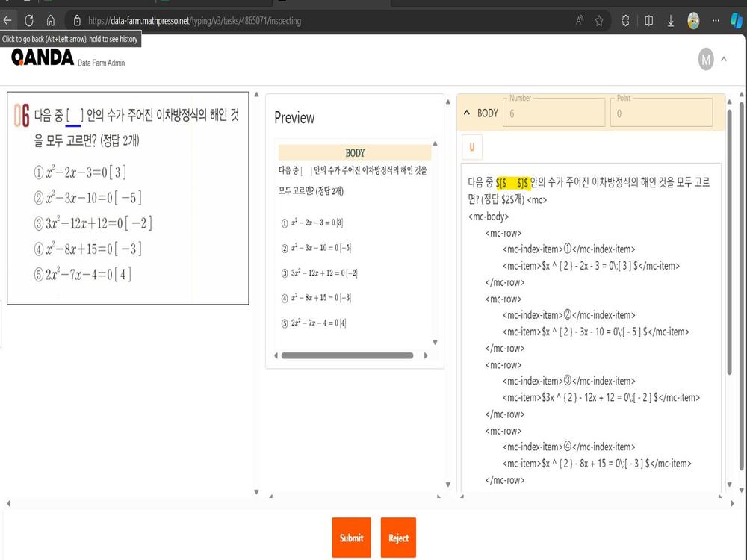Open browser extensions icon
The height and width of the screenshot is (560, 747).
(x=625, y=20)
